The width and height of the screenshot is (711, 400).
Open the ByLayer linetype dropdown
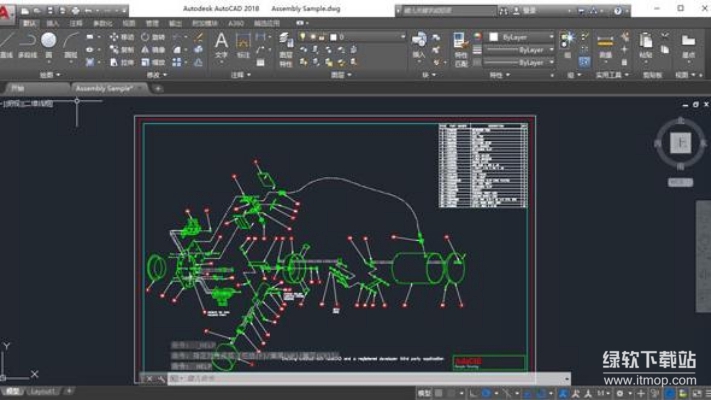click(x=551, y=62)
